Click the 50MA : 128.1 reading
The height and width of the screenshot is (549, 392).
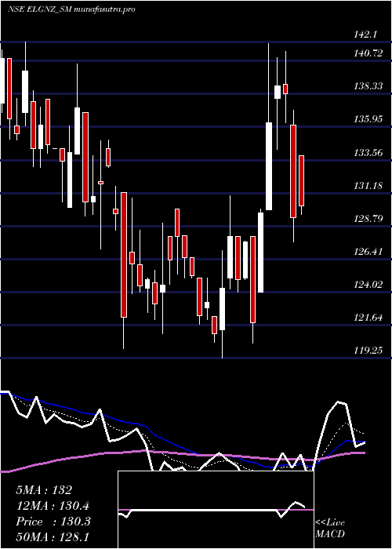[53, 537]
